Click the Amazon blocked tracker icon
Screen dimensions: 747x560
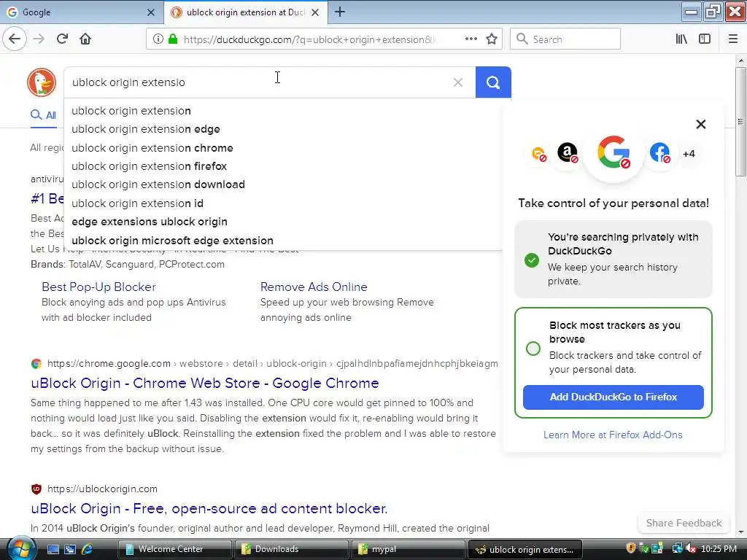[x=568, y=153]
